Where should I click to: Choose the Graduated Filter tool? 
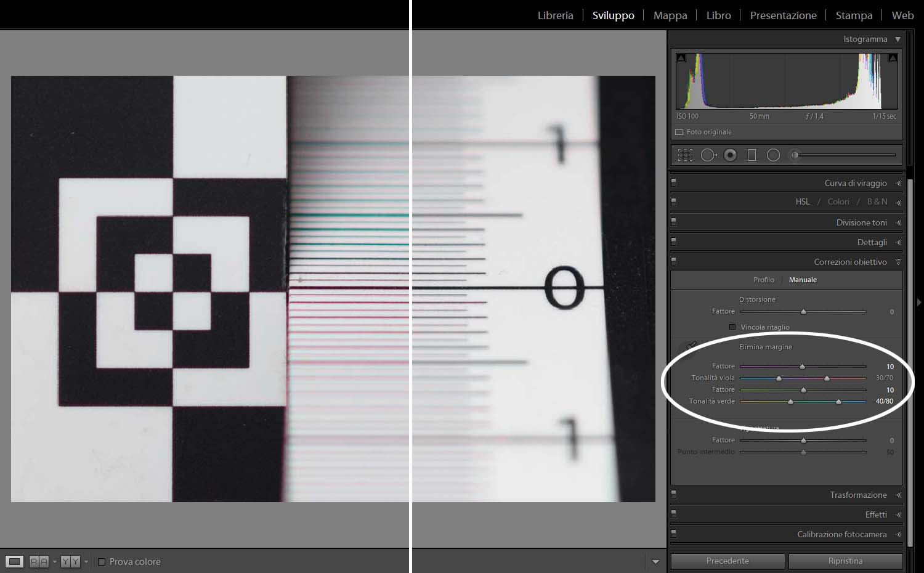coord(752,155)
